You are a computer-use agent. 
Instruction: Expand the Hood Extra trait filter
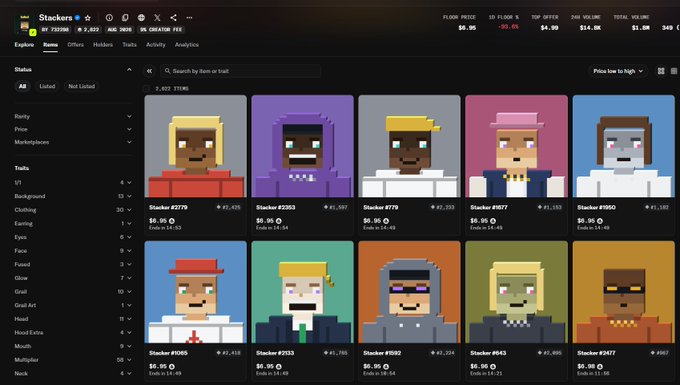[73, 333]
